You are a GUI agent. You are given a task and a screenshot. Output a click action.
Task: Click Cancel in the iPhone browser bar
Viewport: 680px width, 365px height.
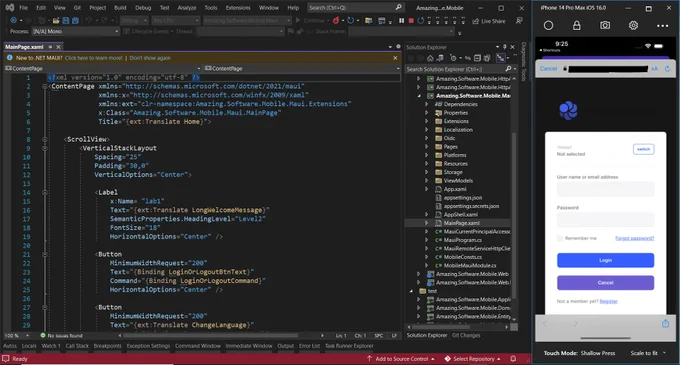point(548,68)
